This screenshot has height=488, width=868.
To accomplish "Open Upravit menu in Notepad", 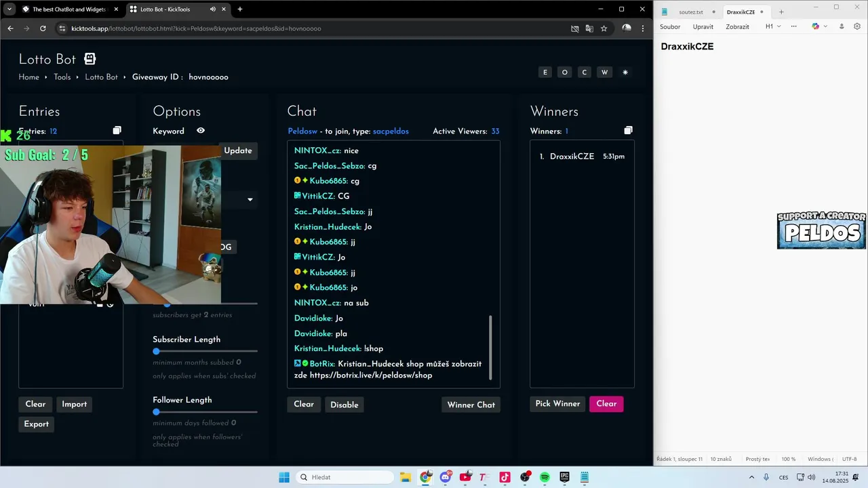I will click(703, 27).
